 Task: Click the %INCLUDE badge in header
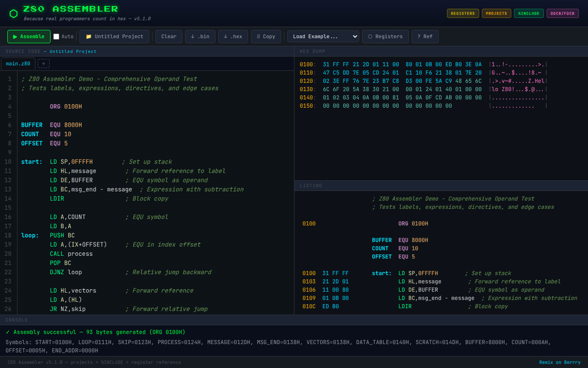click(529, 13)
